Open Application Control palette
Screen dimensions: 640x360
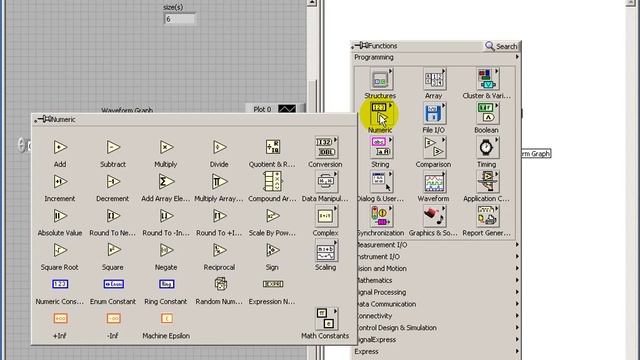pyautogui.click(x=487, y=182)
